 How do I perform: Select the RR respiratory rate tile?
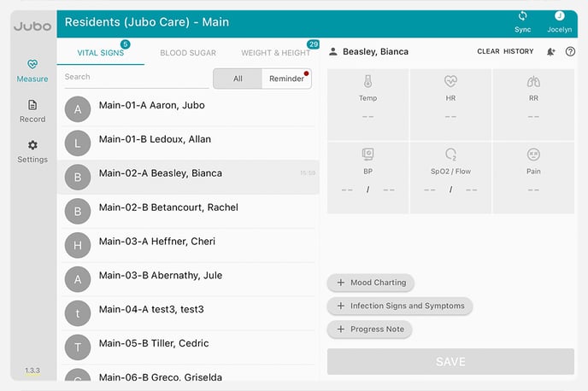[533, 104]
